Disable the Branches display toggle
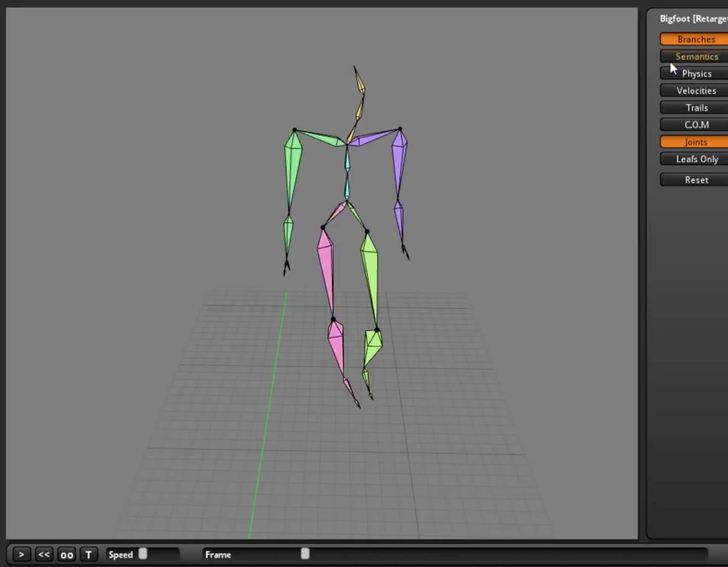The width and height of the screenshot is (728, 567). [x=695, y=39]
